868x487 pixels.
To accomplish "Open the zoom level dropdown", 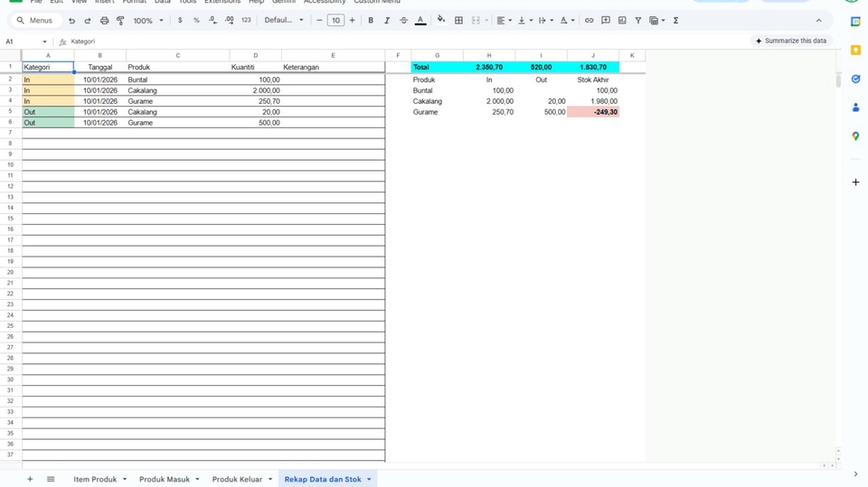I will (148, 21).
